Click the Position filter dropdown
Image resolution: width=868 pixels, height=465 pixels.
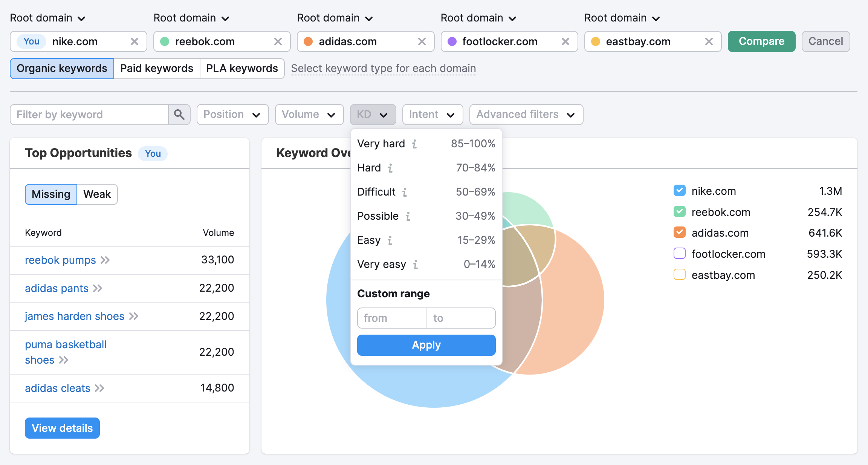pos(231,114)
